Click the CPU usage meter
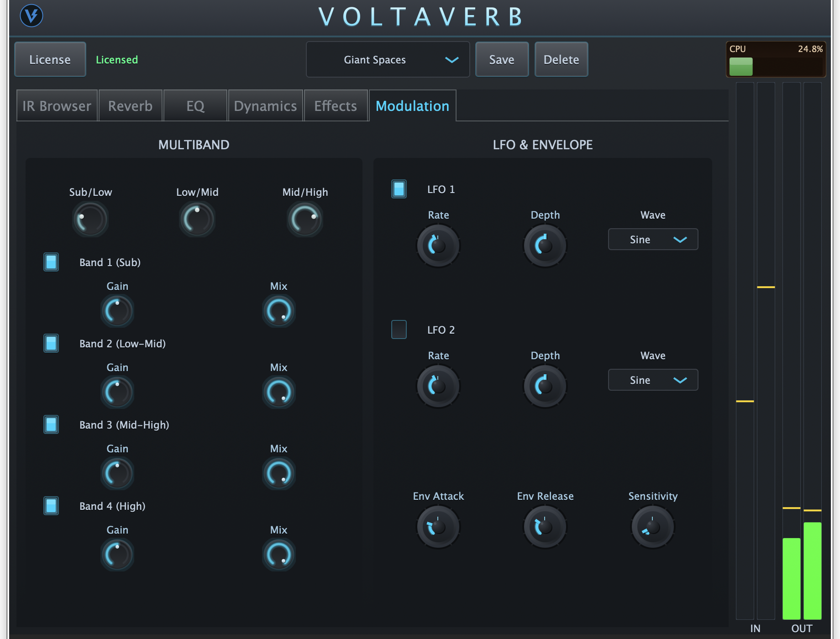The width and height of the screenshot is (840, 639). (776, 59)
